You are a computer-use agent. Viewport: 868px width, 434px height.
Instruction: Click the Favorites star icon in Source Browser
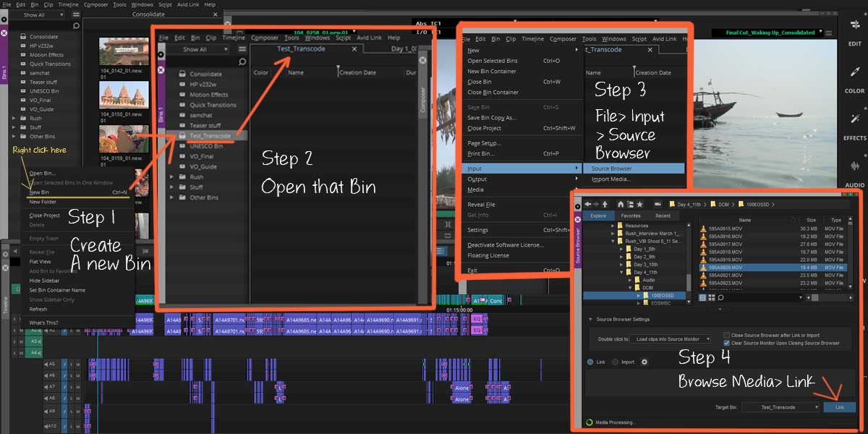tap(639, 204)
